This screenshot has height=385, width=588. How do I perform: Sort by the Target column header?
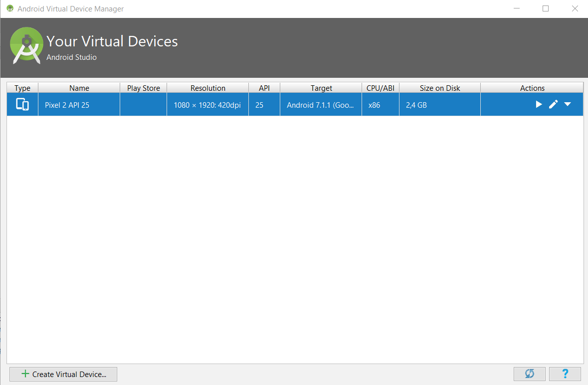tap(321, 88)
